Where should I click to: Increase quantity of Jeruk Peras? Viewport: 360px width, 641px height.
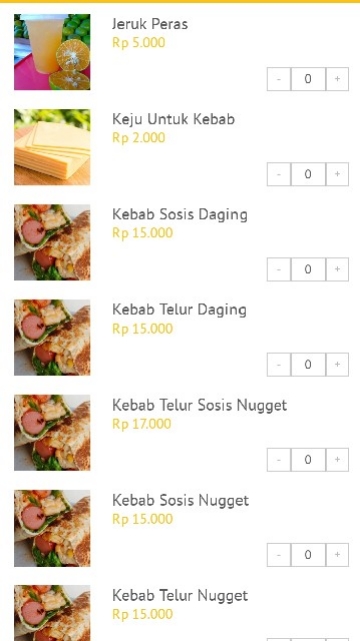337,79
